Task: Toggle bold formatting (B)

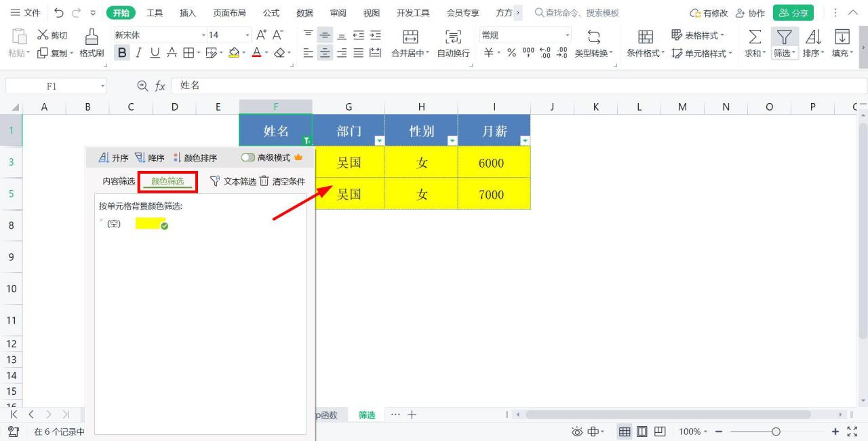Action: pos(122,53)
